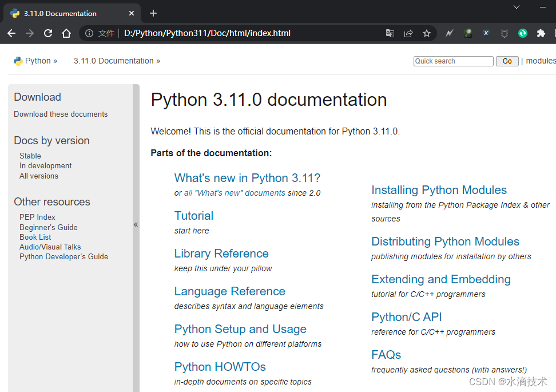Reload the page with the refresh icon
This screenshot has height=392, width=556.
point(48,33)
